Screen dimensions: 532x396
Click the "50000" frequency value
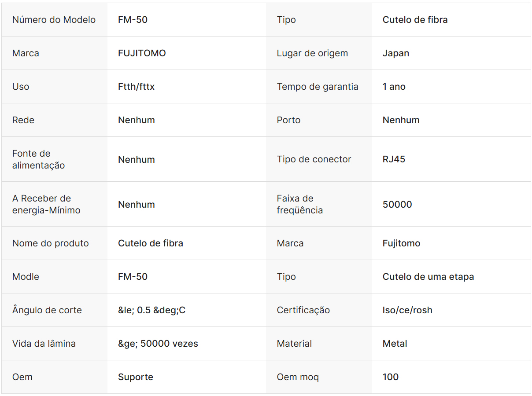pos(397,204)
